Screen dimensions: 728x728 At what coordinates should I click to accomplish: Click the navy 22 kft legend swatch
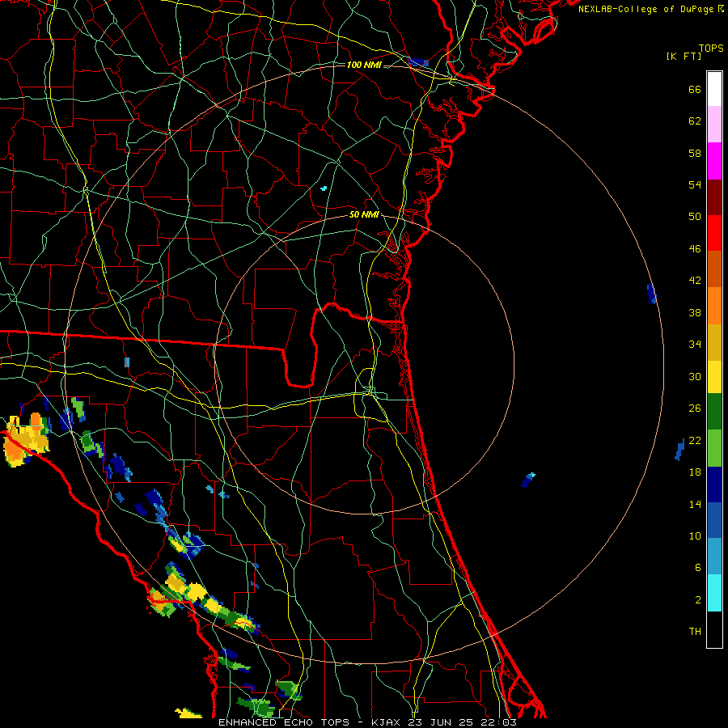(x=714, y=485)
